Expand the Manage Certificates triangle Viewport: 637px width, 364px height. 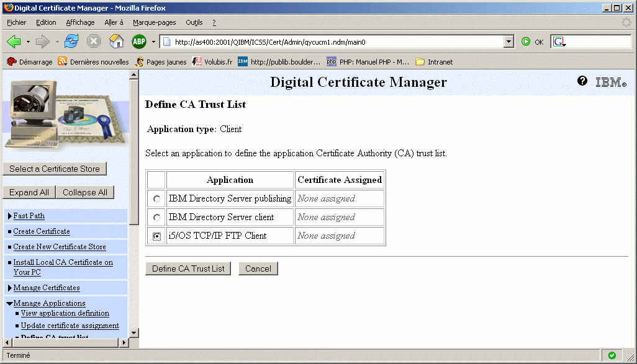pos(10,288)
